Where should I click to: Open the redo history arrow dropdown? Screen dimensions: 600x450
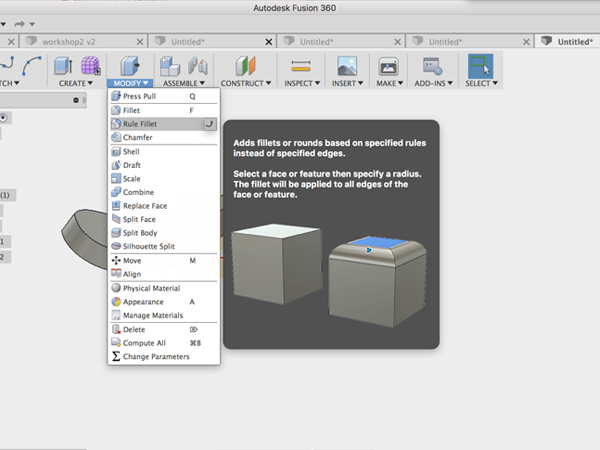[x=32, y=24]
